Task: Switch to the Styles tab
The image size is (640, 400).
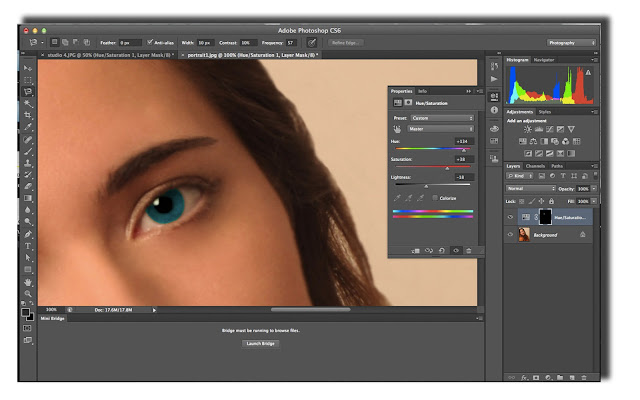Action: (544, 112)
